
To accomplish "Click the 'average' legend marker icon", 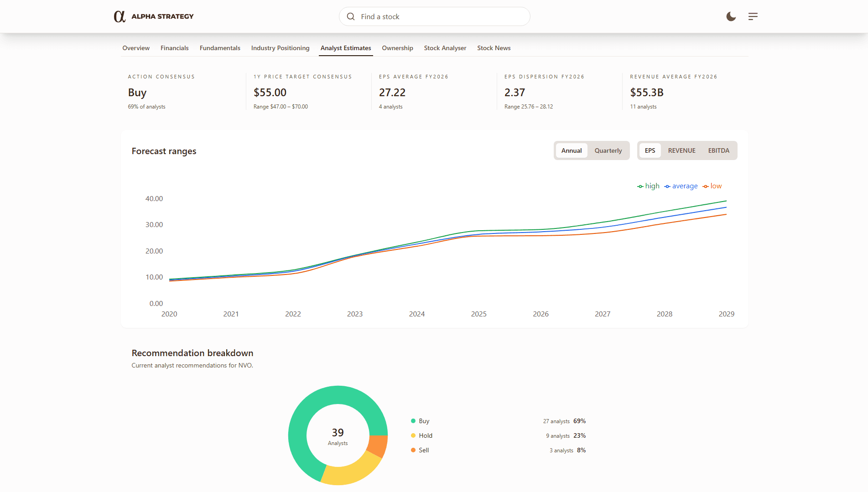I will [667, 186].
